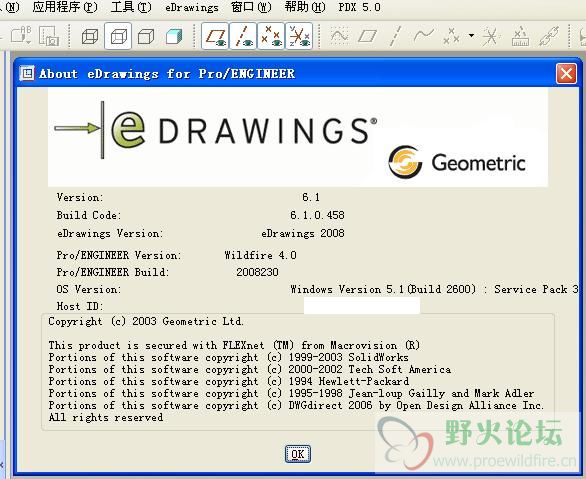Image resolution: width=586 pixels, height=479 pixels.
Task: Click the All rights reserved text
Action: 106,417
